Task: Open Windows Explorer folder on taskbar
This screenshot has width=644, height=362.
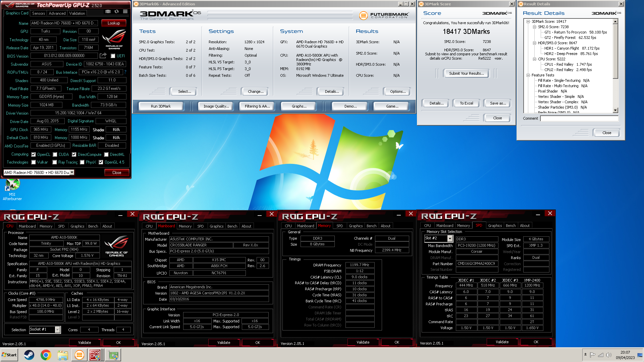Action: coord(63,355)
